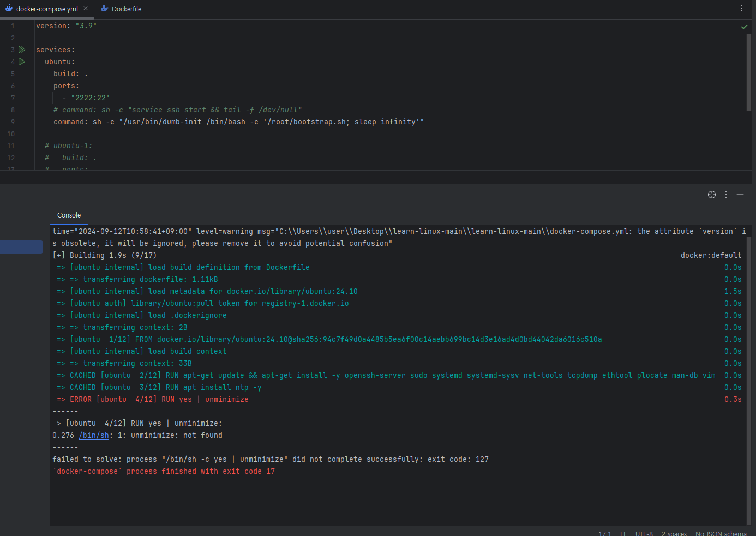
Task: Click the Building 1.9s (9/17) line
Action: pos(105,255)
